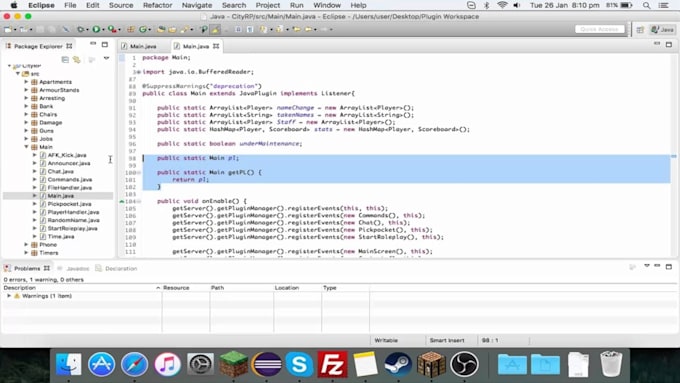
Task: Maximize the Package Explorer view
Action: pos(105,44)
